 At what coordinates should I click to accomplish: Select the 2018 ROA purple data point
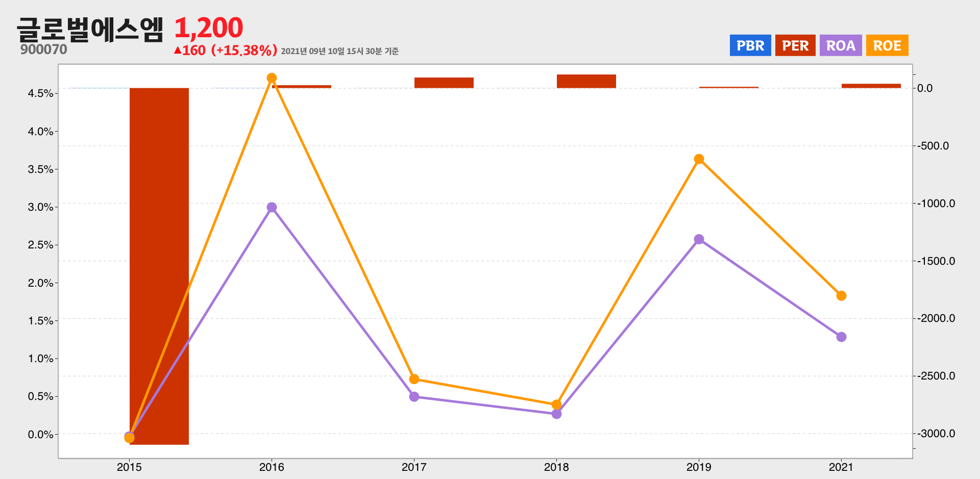557,414
